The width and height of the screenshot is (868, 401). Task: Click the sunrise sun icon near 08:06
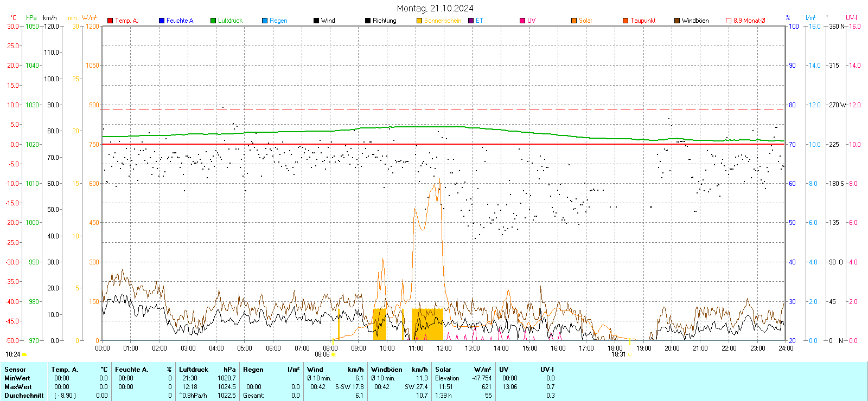pyautogui.click(x=333, y=354)
